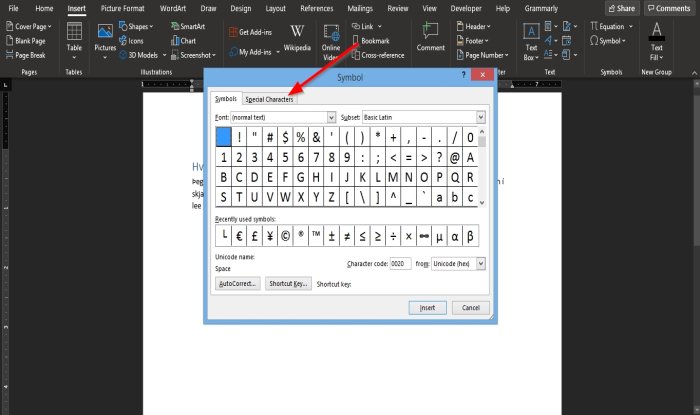Open the Comments pane

coord(669,8)
